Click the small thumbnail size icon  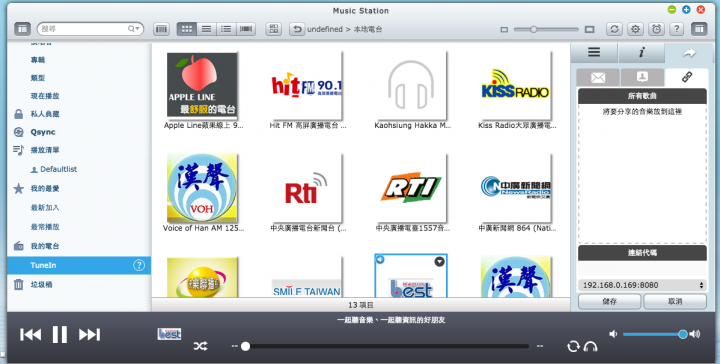tap(504, 29)
